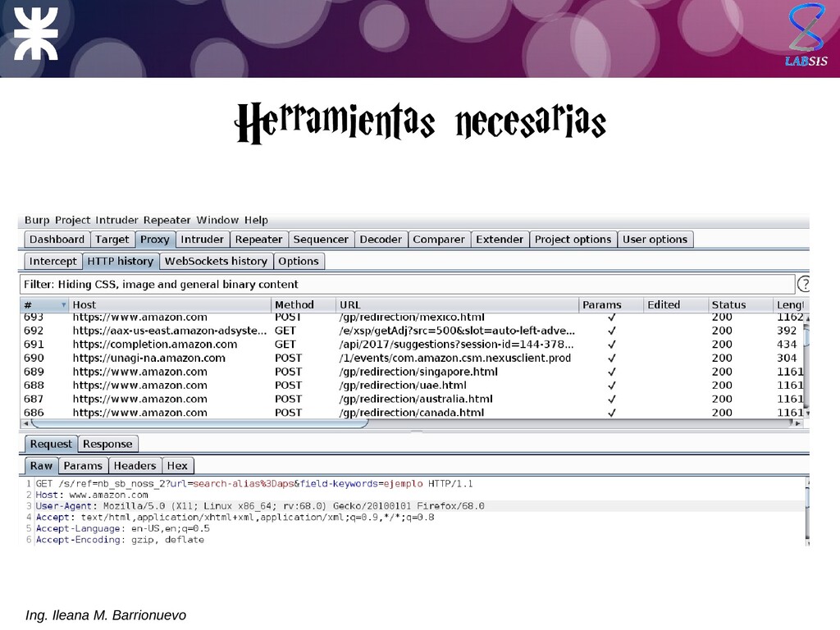Image resolution: width=840 pixels, height=630 pixels.
Task: Open the User options tab
Action: point(655,240)
